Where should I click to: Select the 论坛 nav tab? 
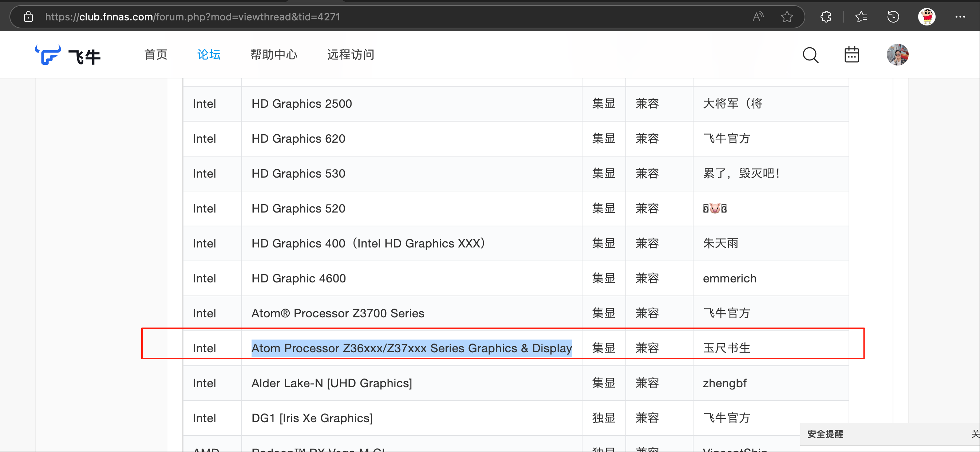coord(209,55)
